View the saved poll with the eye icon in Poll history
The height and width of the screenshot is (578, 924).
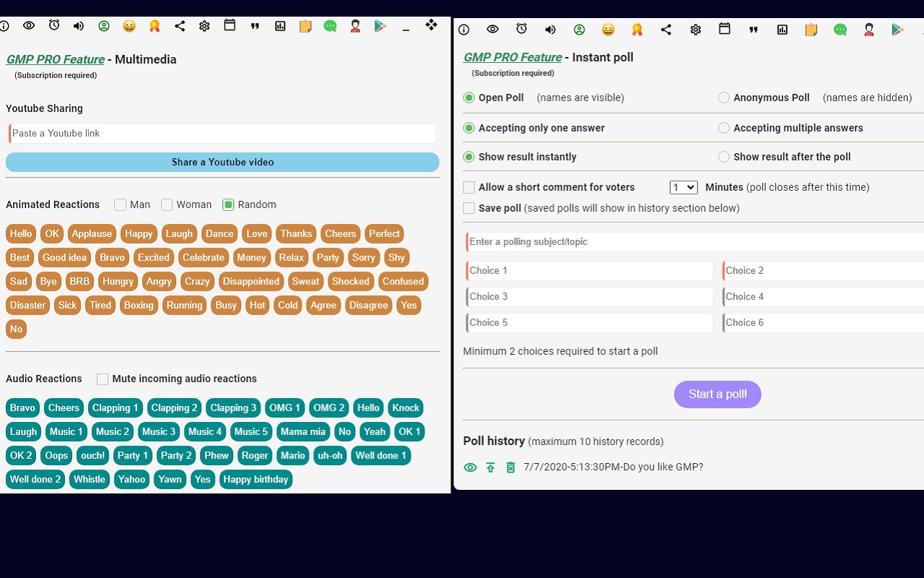tap(470, 467)
